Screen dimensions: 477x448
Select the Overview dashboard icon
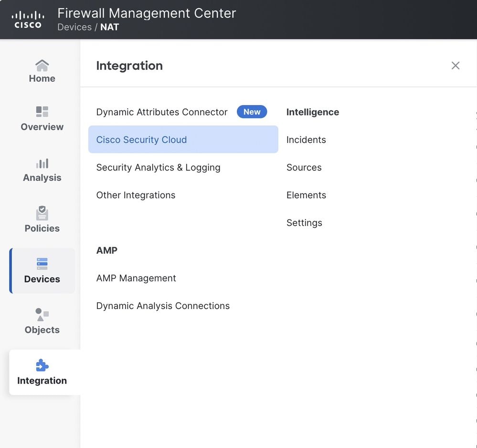tap(42, 112)
